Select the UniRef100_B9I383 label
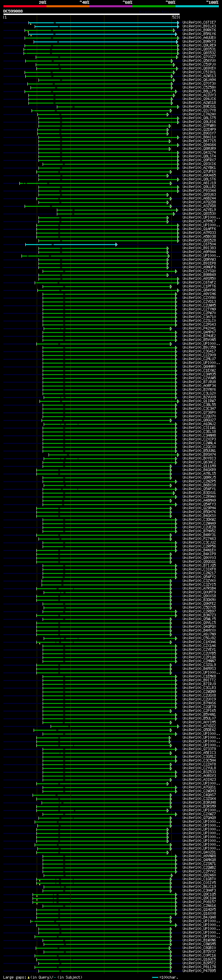Viewport: 222px width, 980px height. point(199,248)
